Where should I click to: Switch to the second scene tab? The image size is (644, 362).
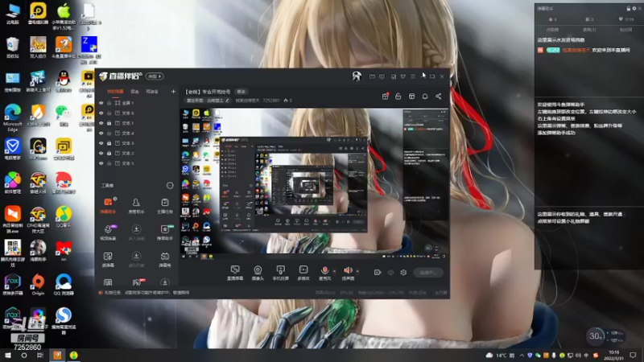click(134, 92)
